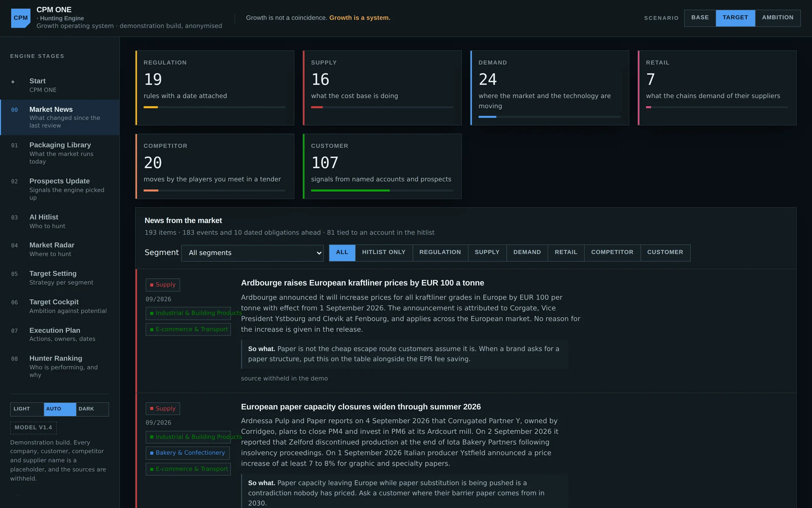Image resolution: width=812 pixels, height=508 pixels.
Task: Click Bakery & Confectionery segment tag
Action: pyautogui.click(x=187, y=453)
